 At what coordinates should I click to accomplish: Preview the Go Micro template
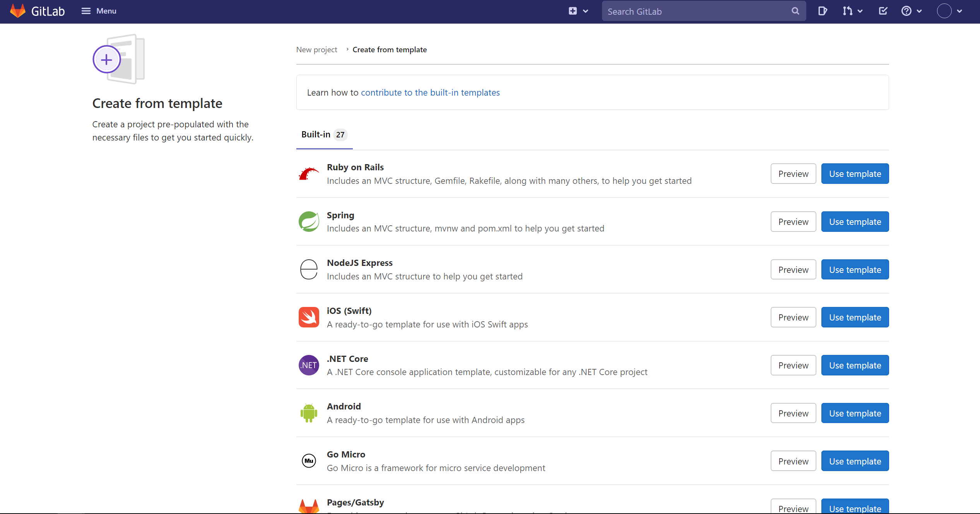pyautogui.click(x=793, y=461)
